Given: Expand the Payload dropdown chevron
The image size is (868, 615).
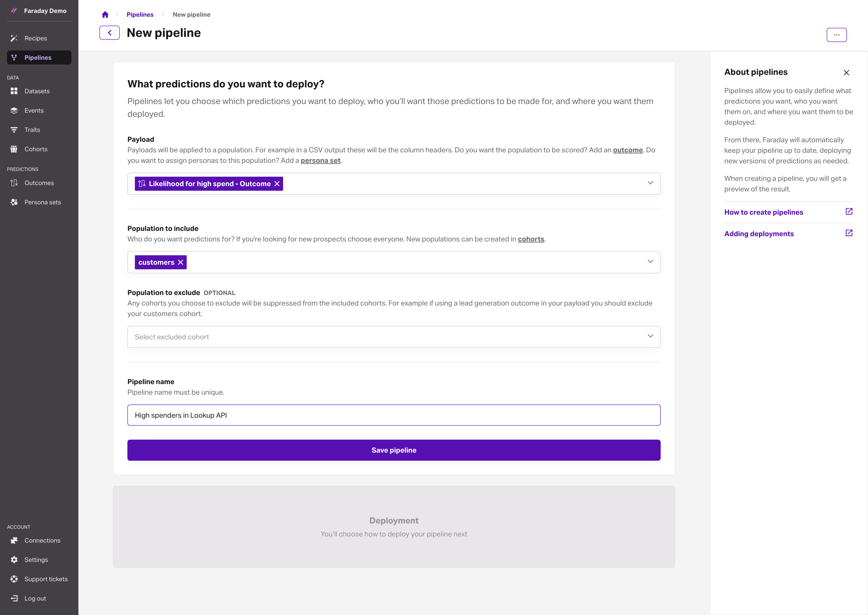Looking at the screenshot, I should [650, 183].
